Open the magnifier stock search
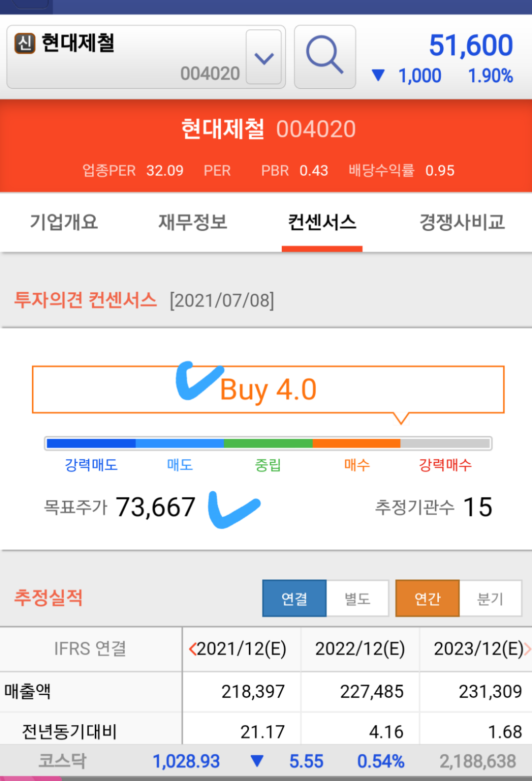This screenshot has height=781, width=532. point(325,57)
